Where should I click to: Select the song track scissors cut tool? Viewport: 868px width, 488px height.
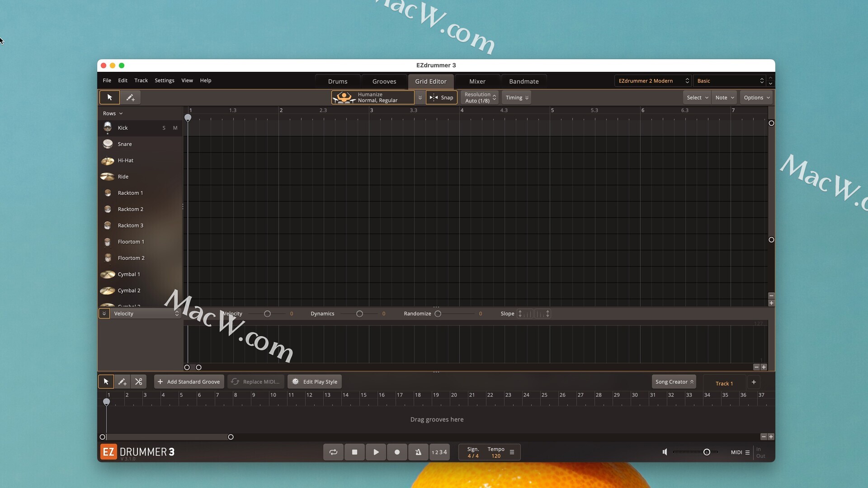[138, 382]
